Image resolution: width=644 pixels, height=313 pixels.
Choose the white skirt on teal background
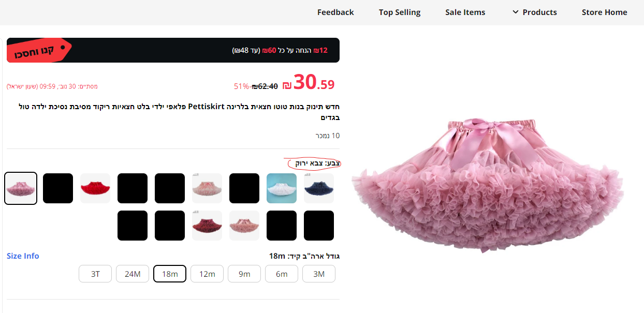tap(282, 188)
